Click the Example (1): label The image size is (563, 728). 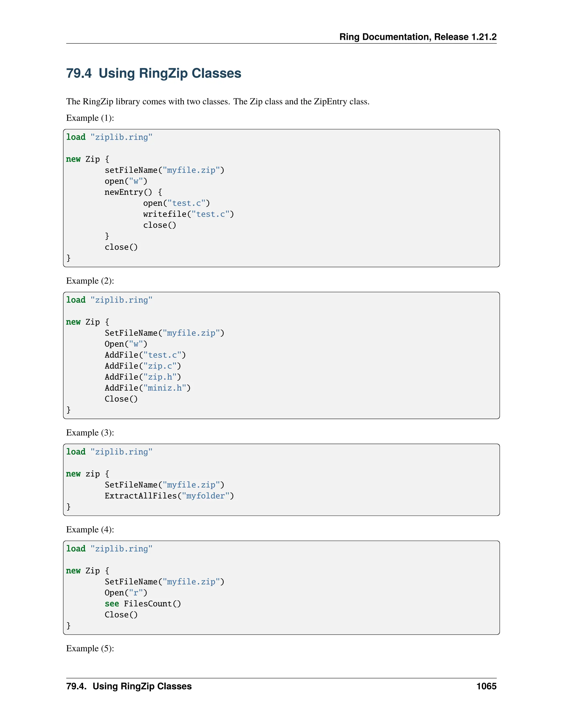click(x=90, y=118)
